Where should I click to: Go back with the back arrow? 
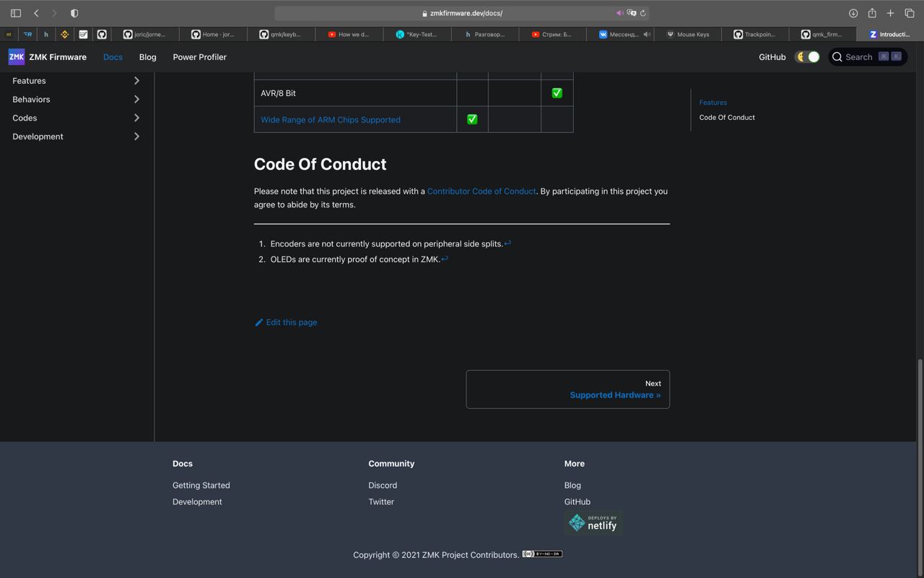click(x=36, y=13)
